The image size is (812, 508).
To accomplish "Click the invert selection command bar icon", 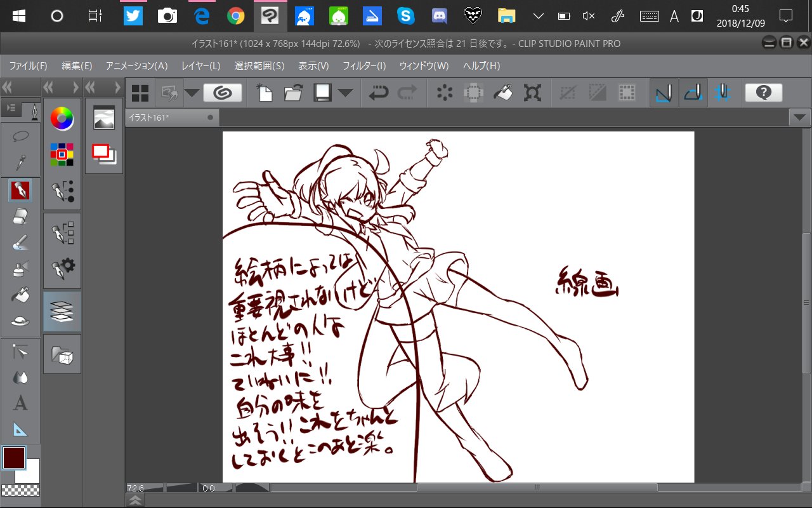I will coord(597,93).
